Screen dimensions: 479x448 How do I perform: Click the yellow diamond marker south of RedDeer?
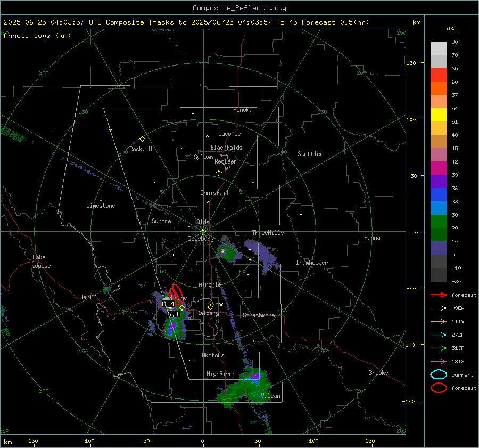point(219,173)
